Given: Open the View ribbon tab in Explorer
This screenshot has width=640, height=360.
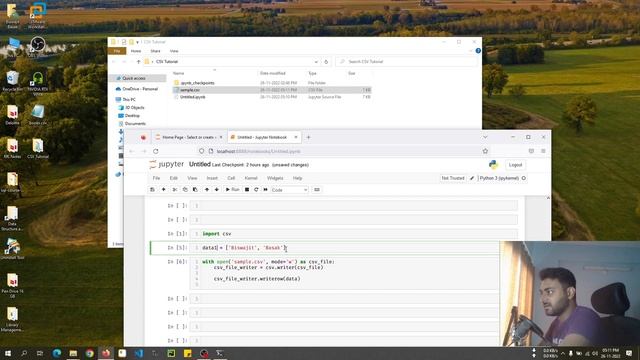Looking at the screenshot, I should point(174,51).
